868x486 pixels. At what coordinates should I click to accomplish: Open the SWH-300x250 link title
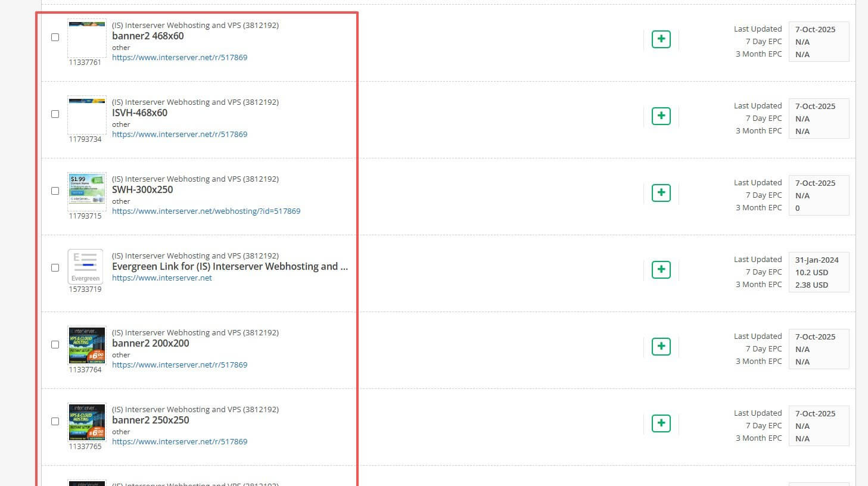pos(142,189)
